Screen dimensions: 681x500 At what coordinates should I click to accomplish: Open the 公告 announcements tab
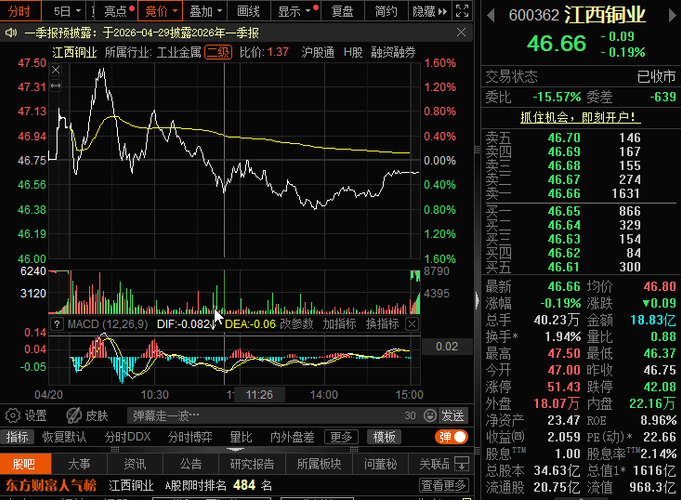[x=191, y=464]
